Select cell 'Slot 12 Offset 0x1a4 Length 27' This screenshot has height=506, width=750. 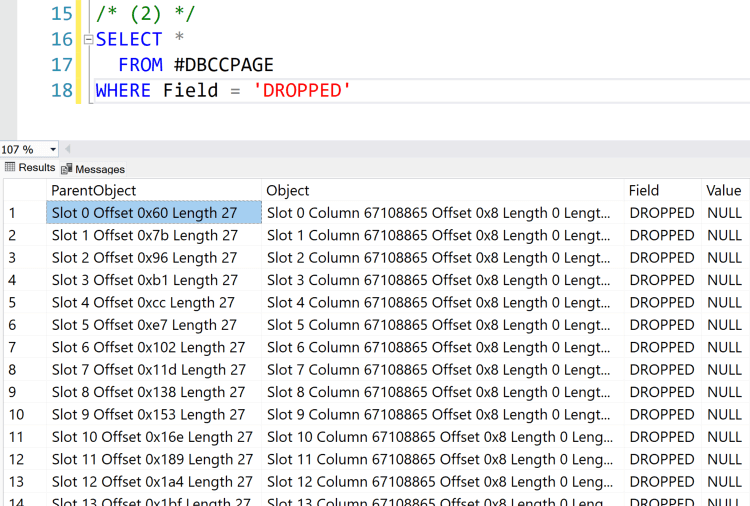click(x=154, y=482)
